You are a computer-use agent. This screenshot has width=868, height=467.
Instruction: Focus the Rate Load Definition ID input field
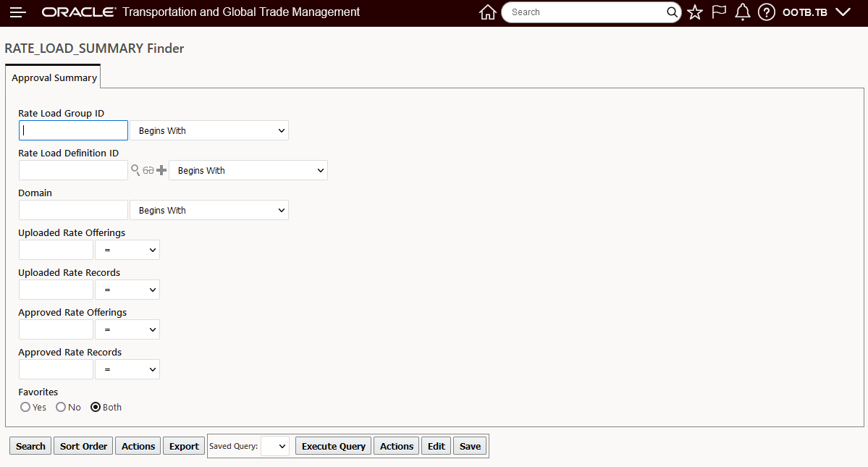pos(74,170)
